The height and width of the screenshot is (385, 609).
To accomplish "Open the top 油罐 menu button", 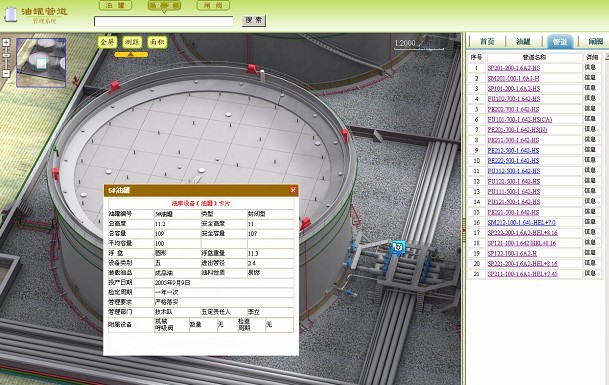I will point(115,5).
